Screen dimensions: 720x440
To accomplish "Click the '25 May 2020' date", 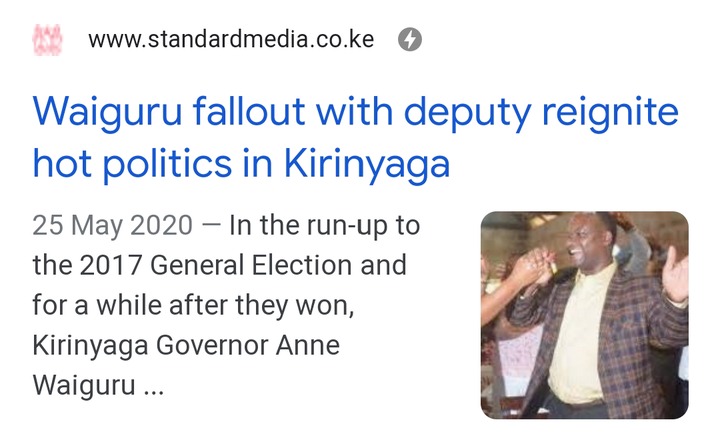I will pyautogui.click(x=112, y=225).
